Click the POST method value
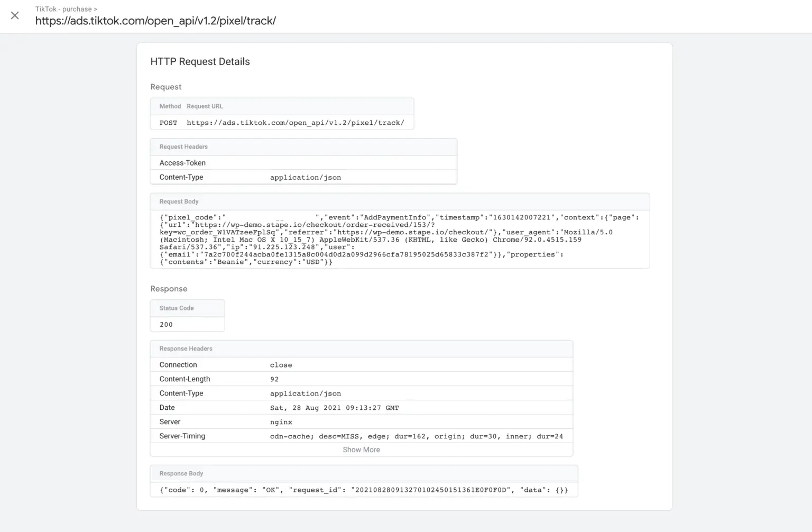The image size is (812, 532). pos(168,123)
